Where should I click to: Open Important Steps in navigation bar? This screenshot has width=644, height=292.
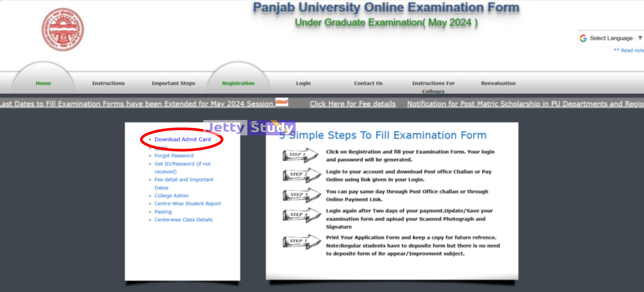pyautogui.click(x=173, y=83)
